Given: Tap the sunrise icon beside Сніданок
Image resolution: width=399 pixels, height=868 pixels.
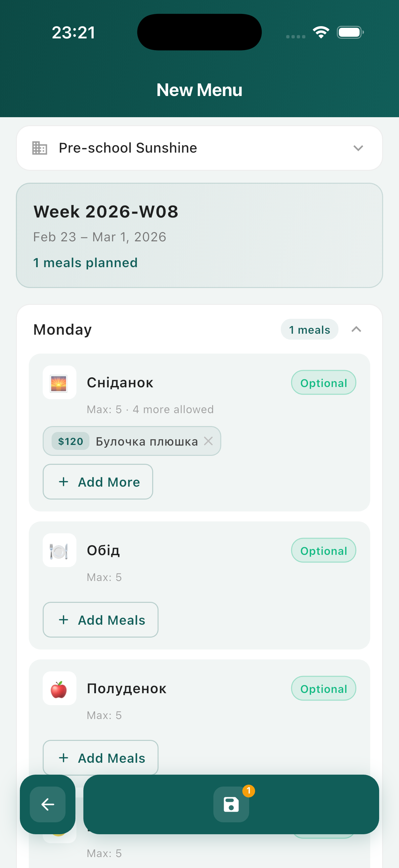Looking at the screenshot, I should point(59,382).
